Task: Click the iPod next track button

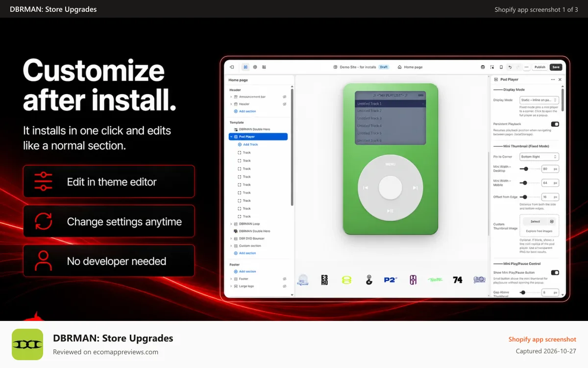Action: tap(415, 187)
